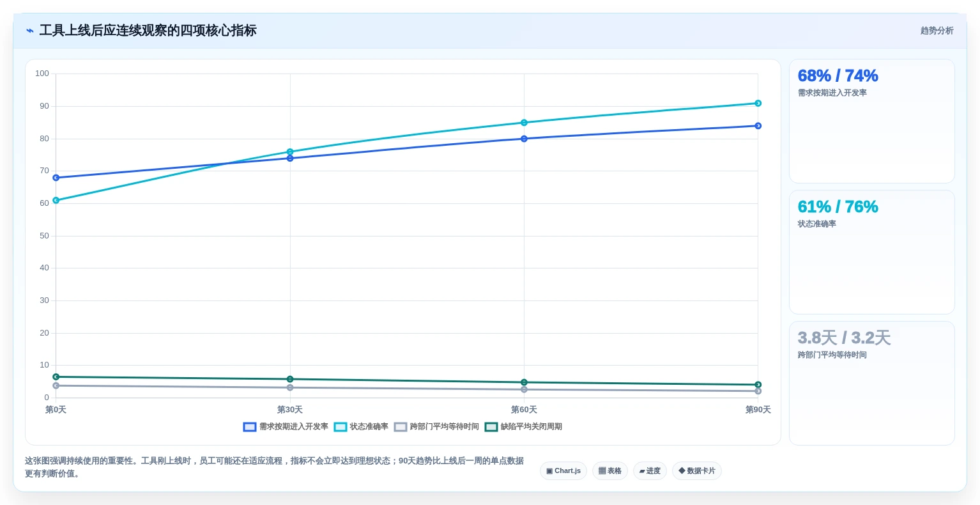The width and height of the screenshot is (980, 505).
Task: Click x-axis label 第30天
Action: [x=290, y=410]
